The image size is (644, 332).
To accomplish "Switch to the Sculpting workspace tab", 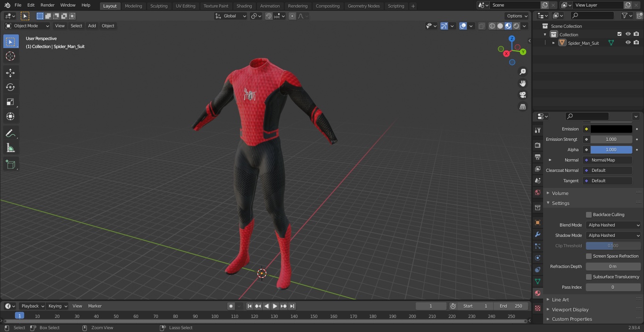I will coord(159,6).
